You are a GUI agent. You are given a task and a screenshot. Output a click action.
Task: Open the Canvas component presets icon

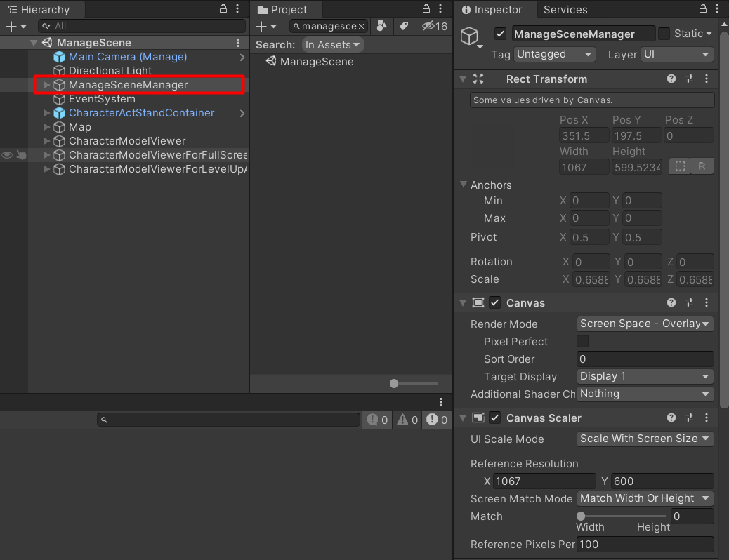(x=688, y=302)
